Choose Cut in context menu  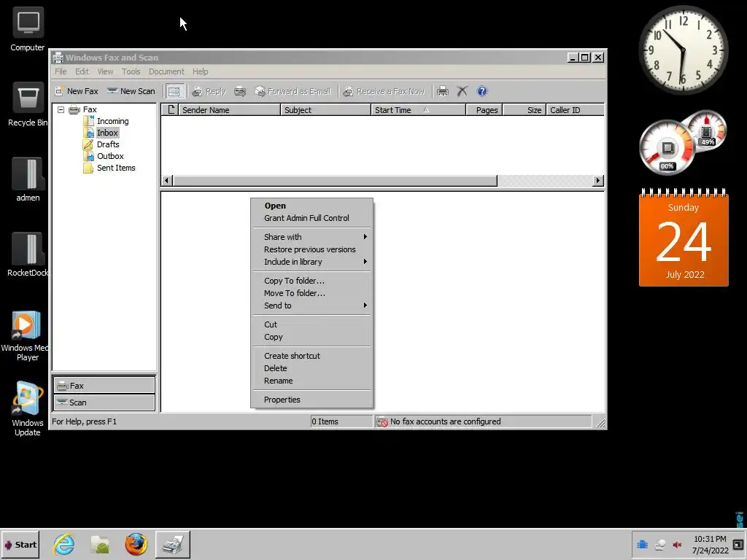(311, 324)
